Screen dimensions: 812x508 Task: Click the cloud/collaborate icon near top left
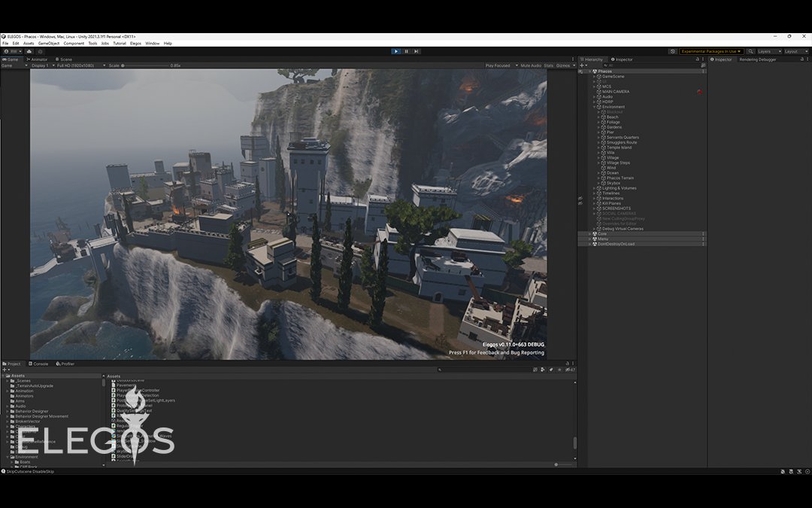click(29, 50)
